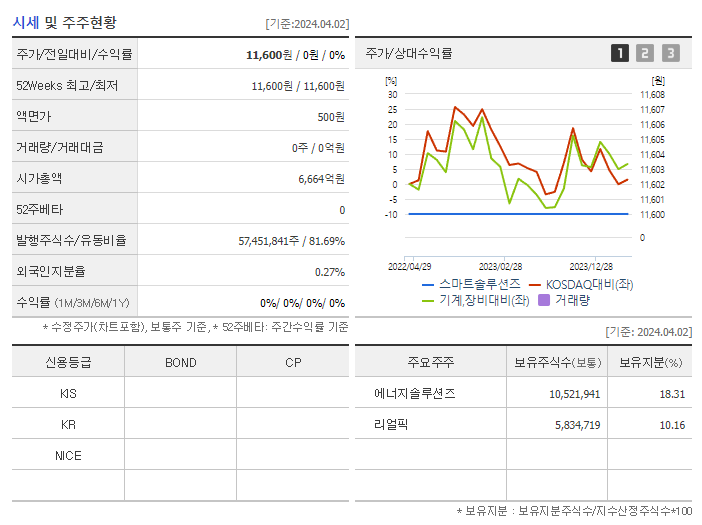This screenshot has width=702, height=525.
Task: Select the 5,834,719 shares value
Action: (x=578, y=425)
